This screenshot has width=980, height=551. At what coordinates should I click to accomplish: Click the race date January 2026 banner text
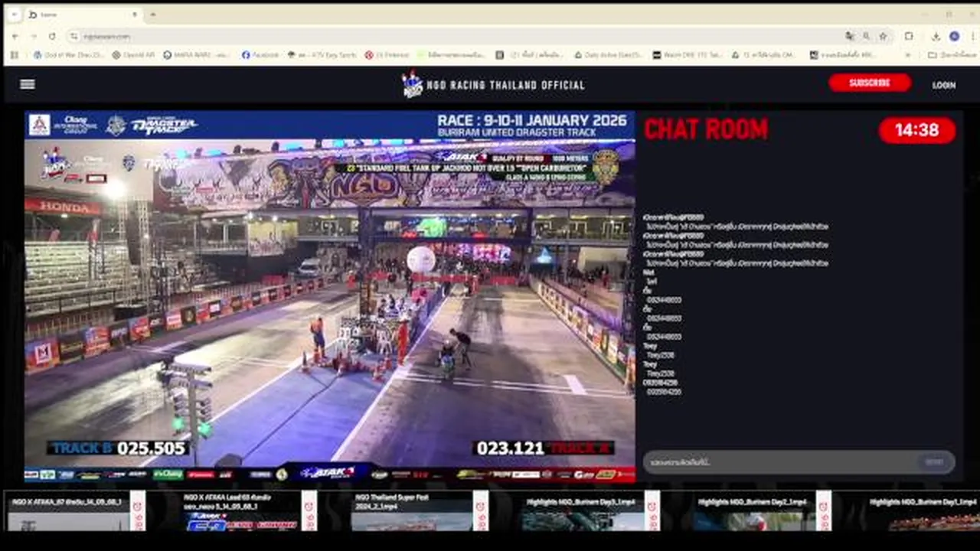[x=532, y=120]
